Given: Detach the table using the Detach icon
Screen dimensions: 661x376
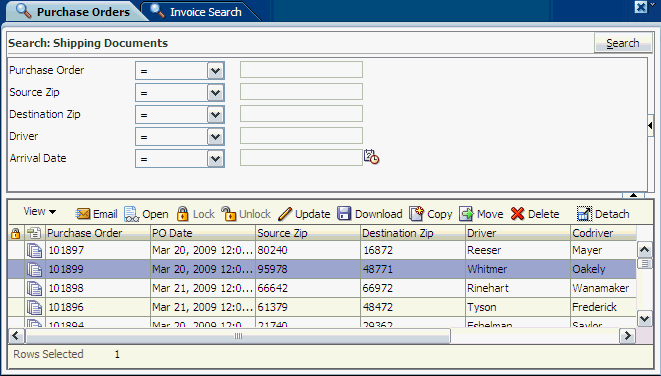Looking at the screenshot, I should (584, 214).
